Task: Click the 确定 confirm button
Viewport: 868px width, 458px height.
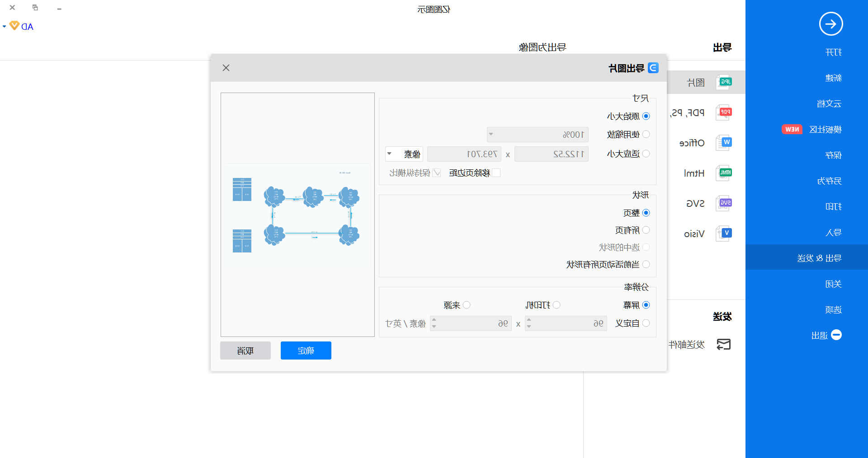Action: coord(306,351)
